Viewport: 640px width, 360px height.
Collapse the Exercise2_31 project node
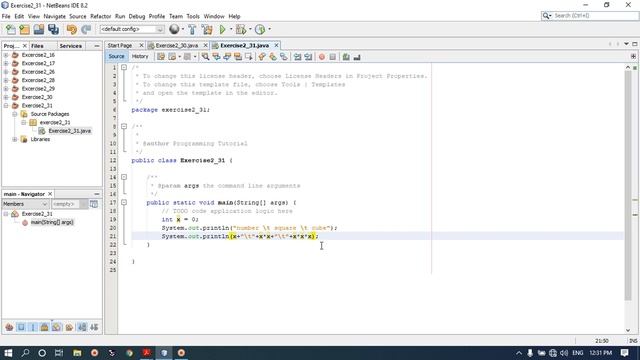tap(6, 105)
